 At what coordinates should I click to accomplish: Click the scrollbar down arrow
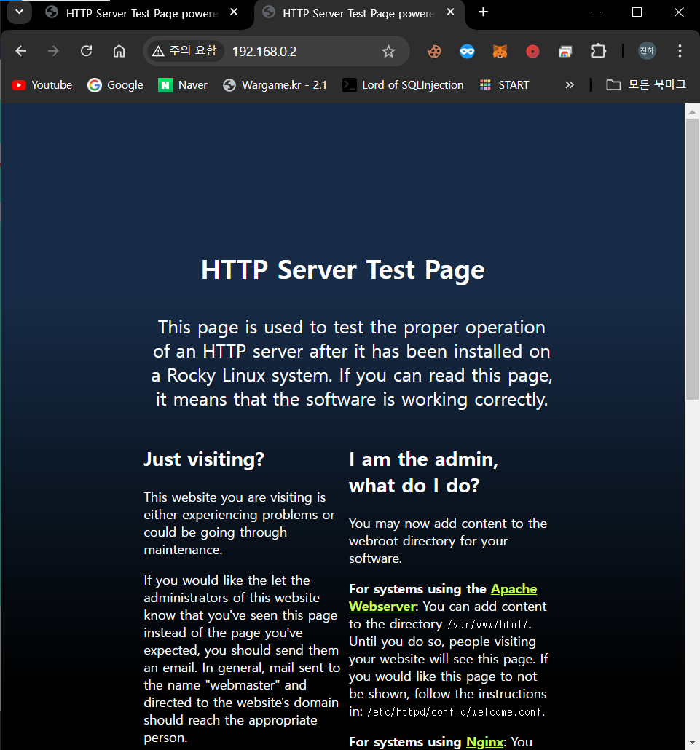click(x=692, y=742)
